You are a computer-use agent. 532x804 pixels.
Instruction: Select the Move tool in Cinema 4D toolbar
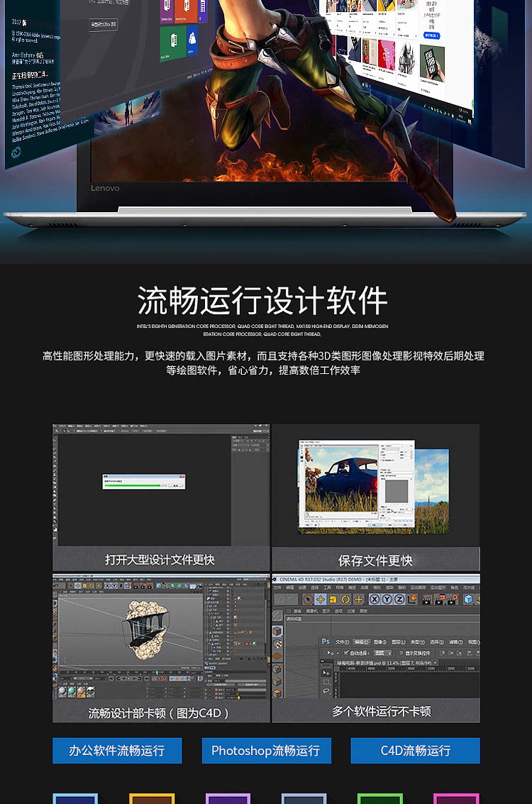click(321, 600)
